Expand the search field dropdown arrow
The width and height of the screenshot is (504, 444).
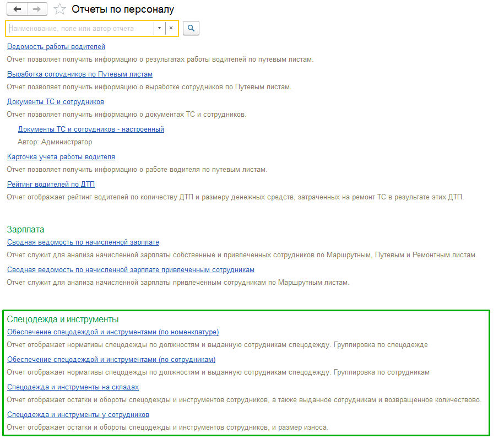pos(159,28)
